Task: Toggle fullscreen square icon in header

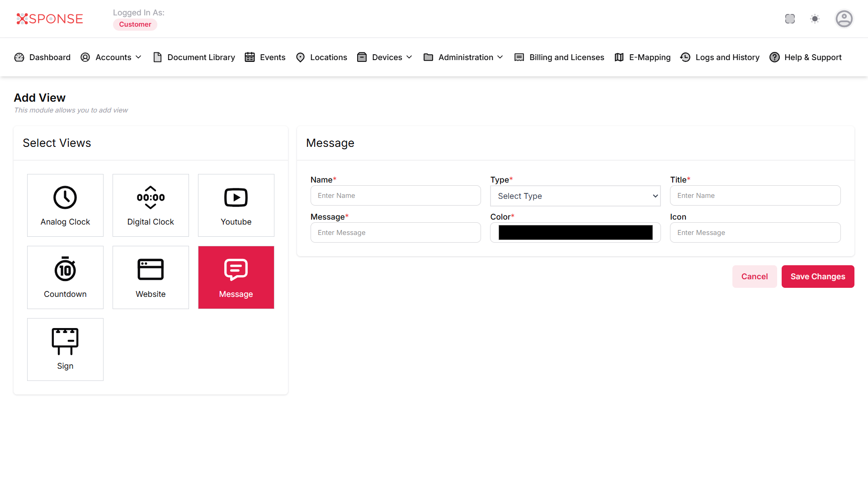Action: click(x=790, y=19)
